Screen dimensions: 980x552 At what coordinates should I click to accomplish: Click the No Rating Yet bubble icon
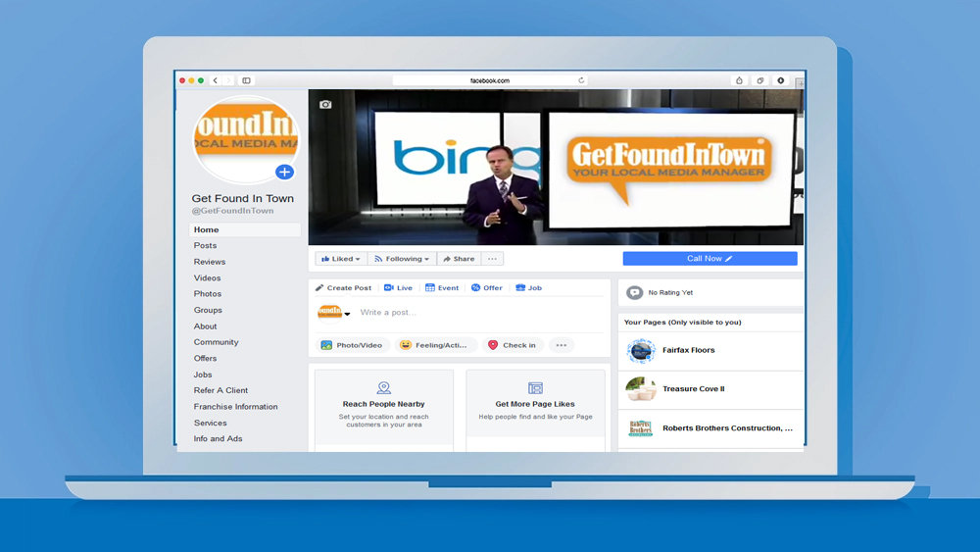point(634,292)
